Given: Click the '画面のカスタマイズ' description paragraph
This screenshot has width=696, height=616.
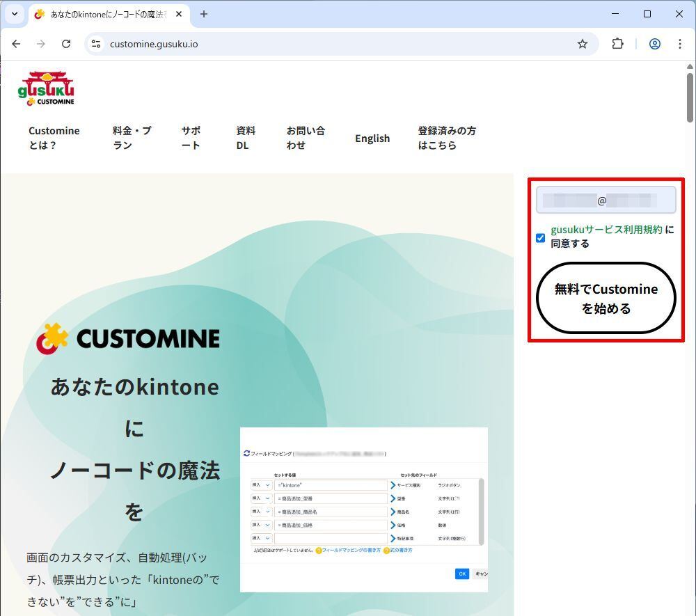Looking at the screenshot, I should pos(123,580).
